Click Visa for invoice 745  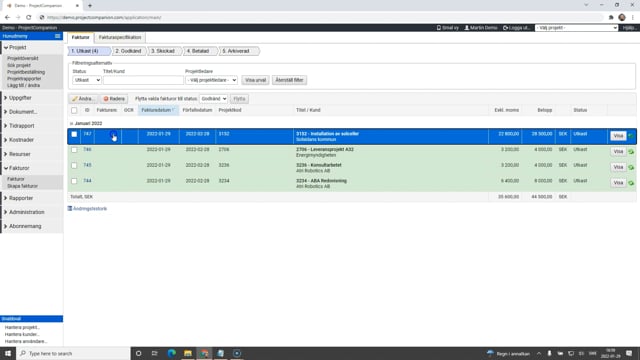(x=618, y=167)
